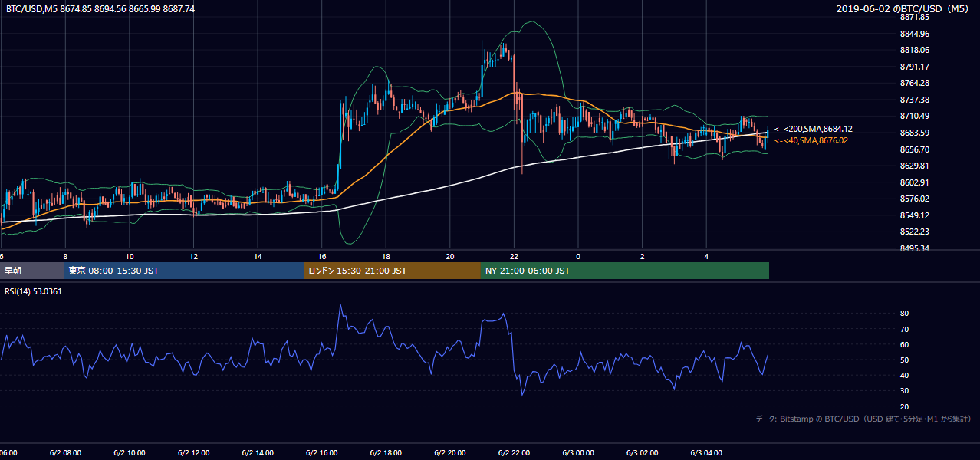Select the 8844.96 price axis label
The image size is (980, 460).
point(916,34)
